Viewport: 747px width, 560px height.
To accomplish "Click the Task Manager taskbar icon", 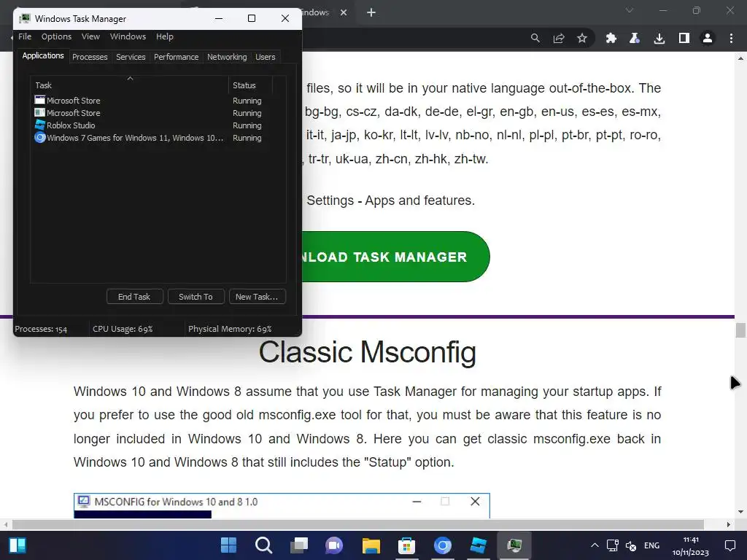I will coord(514,545).
